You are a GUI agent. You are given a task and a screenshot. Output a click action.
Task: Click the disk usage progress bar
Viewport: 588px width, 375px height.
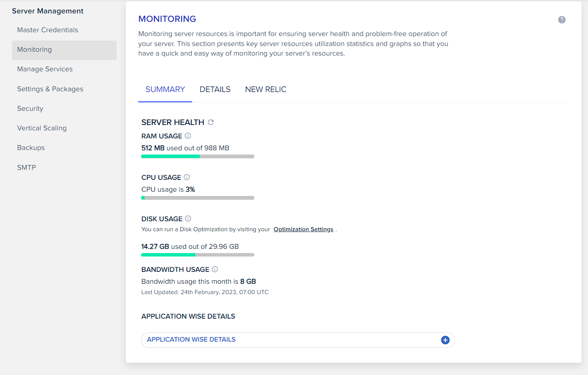click(198, 255)
